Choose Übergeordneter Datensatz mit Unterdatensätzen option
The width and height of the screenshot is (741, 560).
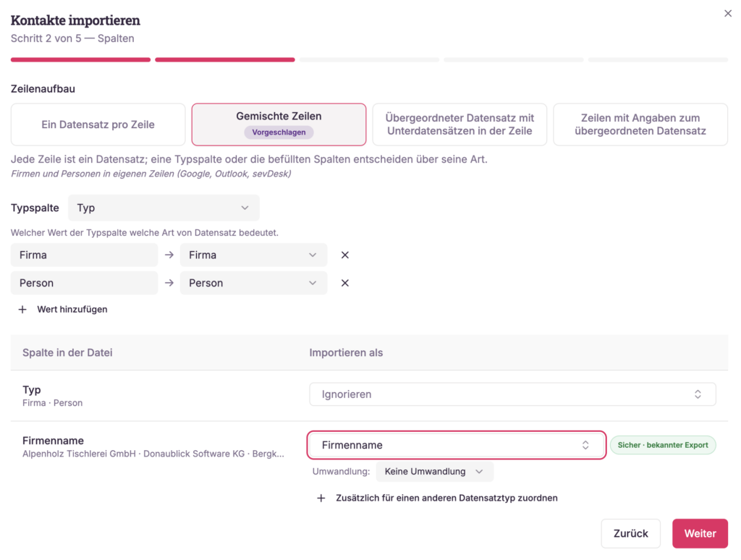(x=460, y=124)
